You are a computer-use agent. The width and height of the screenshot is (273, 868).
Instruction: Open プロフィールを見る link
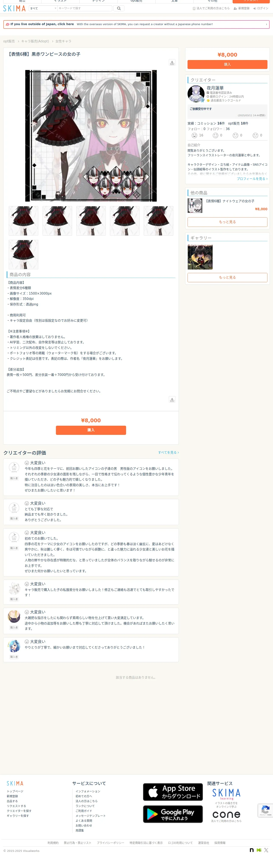coord(252,179)
